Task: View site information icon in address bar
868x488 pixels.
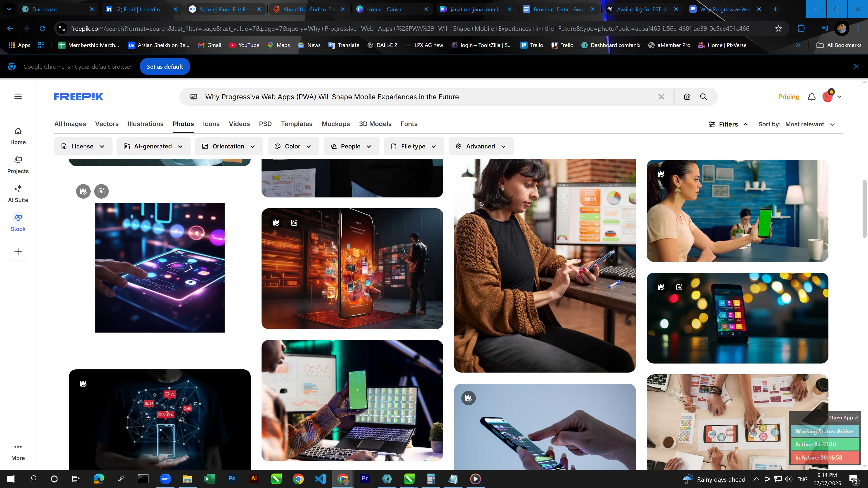Action: click(62, 28)
